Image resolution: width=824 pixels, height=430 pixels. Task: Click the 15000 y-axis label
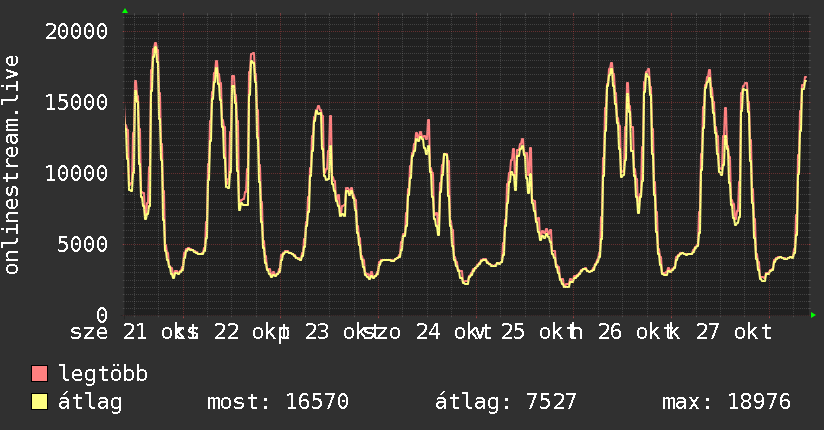pos(76,103)
